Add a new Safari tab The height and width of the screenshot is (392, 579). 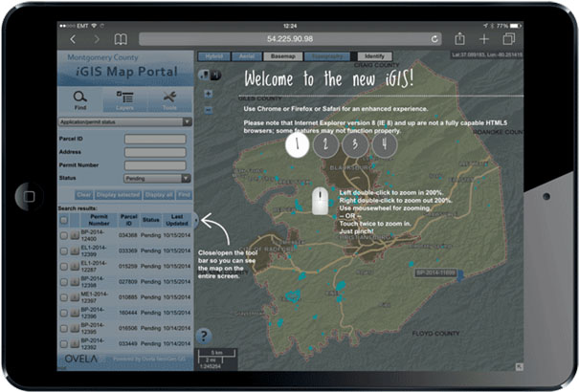tap(484, 38)
